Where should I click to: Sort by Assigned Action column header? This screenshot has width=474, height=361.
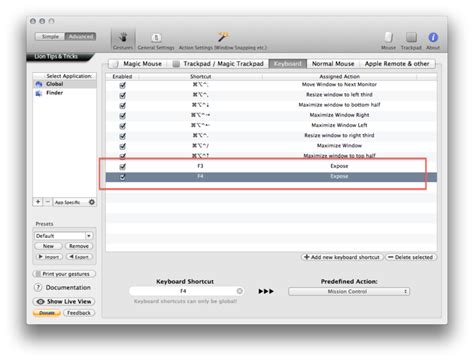tap(339, 77)
